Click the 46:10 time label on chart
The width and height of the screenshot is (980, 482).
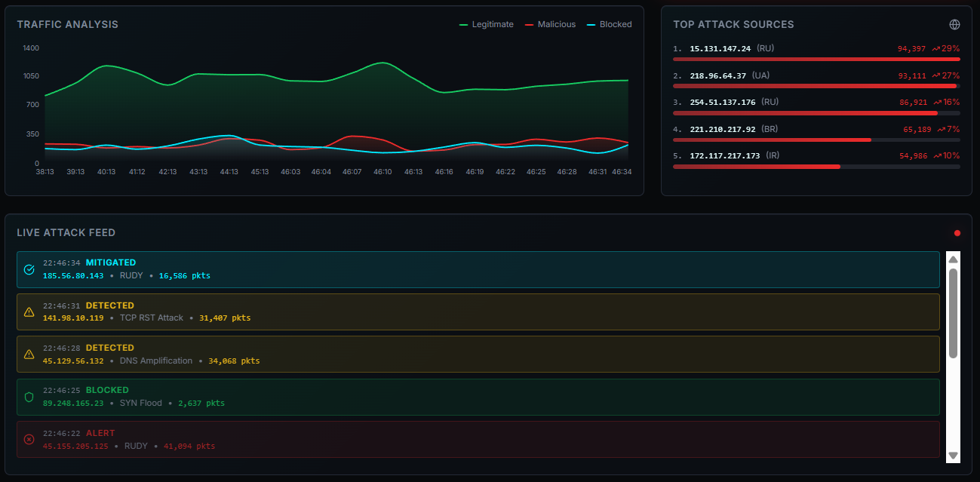(382, 172)
